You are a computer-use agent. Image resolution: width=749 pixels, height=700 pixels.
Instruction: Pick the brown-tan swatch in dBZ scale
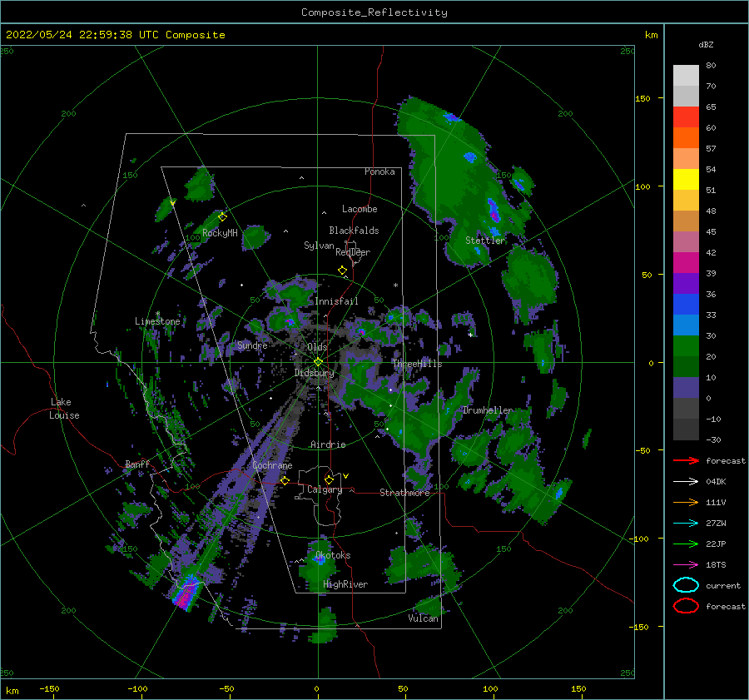click(x=686, y=221)
